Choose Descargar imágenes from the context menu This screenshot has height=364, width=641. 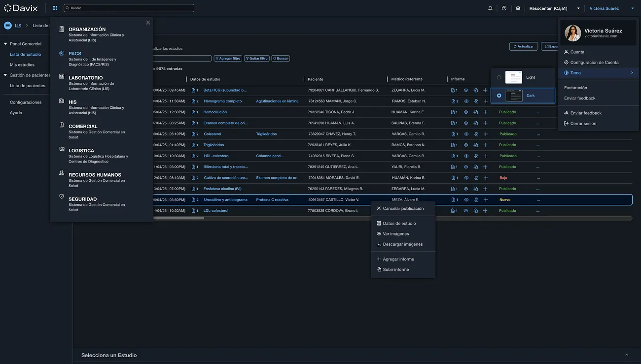(402, 244)
